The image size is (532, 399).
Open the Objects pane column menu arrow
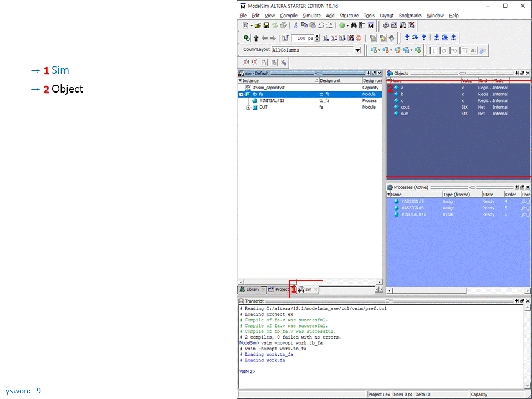[x=389, y=81]
